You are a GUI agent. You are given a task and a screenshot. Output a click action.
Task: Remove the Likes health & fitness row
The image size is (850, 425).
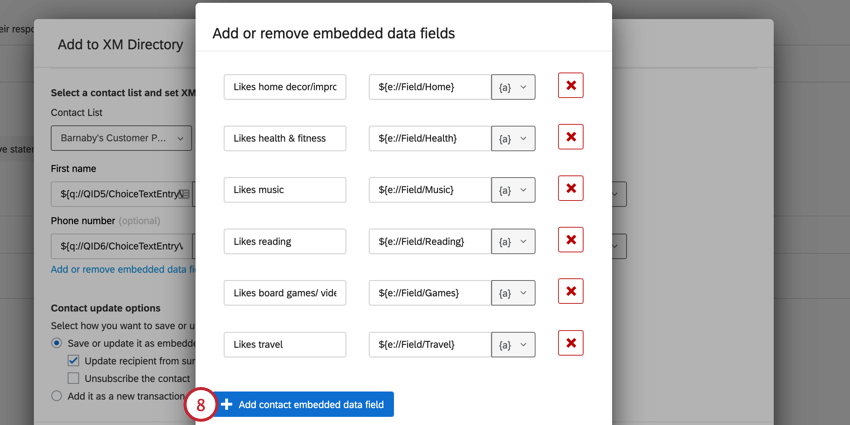coord(571,138)
